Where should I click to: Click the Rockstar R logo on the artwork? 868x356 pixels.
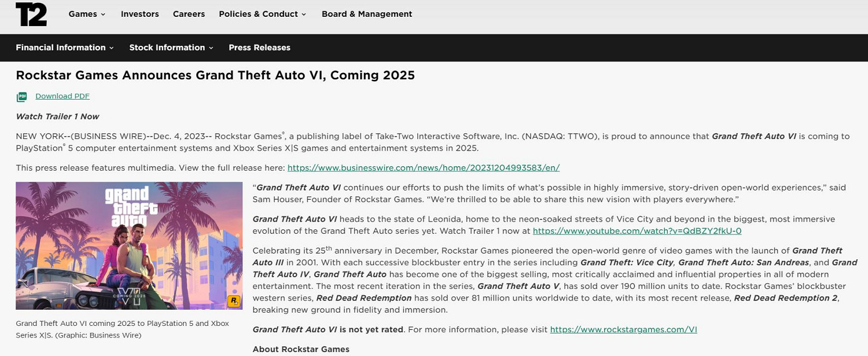(234, 301)
